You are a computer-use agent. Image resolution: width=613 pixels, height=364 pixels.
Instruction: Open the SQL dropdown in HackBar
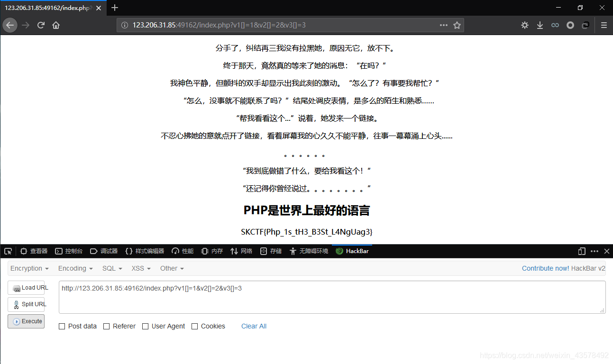[x=112, y=268]
